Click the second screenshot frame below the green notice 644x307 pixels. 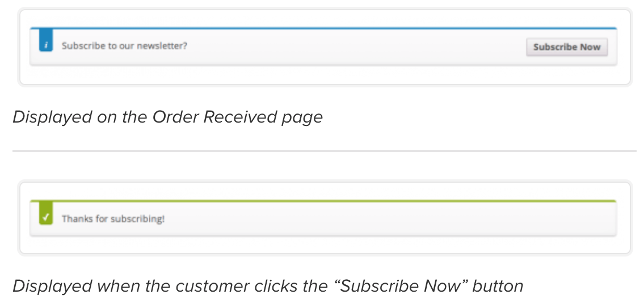(x=325, y=245)
